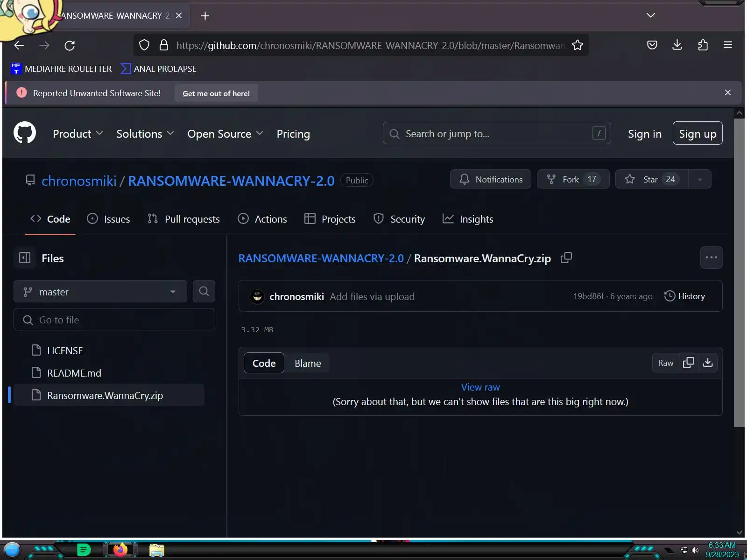Click the Go to file input

pos(114,320)
